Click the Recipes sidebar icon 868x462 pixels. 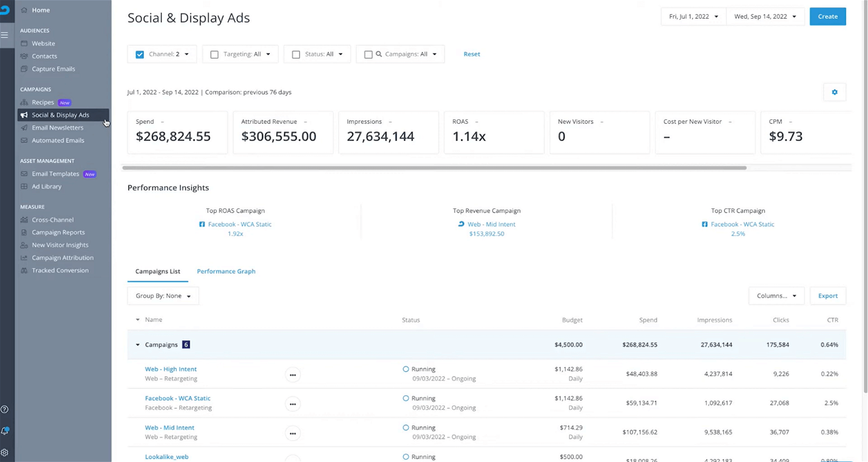[x=24, y=102]
